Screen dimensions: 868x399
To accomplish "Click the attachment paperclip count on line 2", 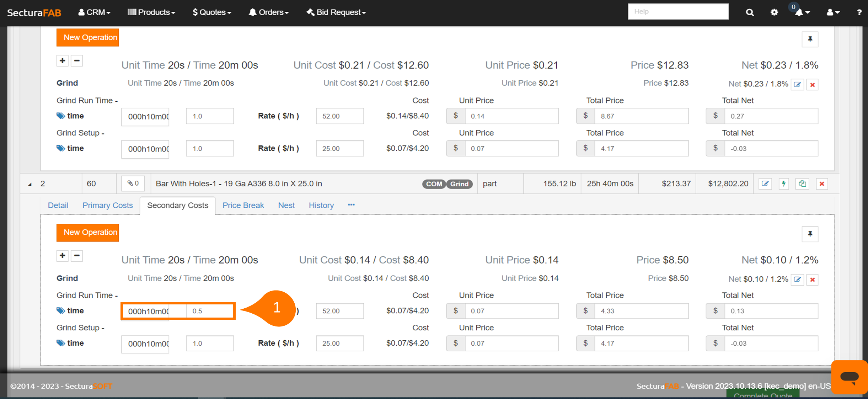I will [133, 183].
